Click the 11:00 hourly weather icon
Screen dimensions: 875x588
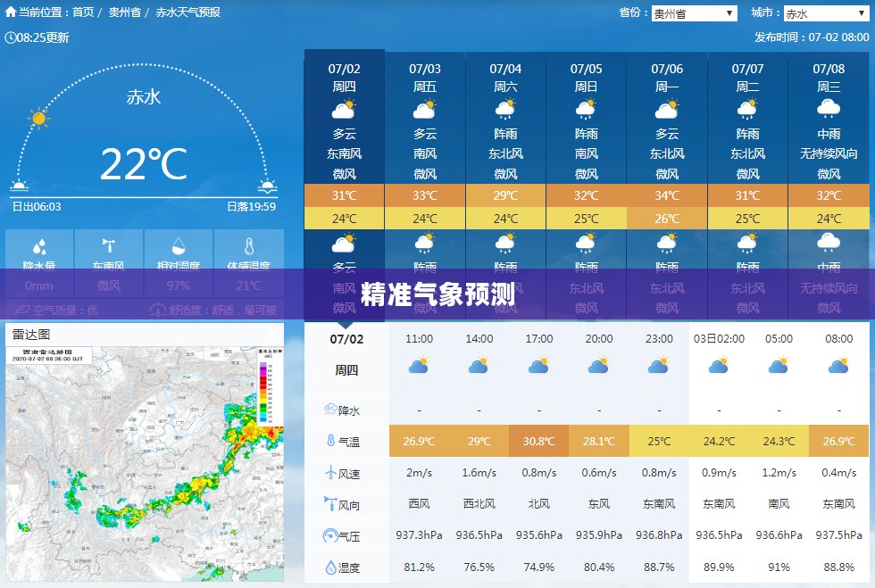coord(419,366)
